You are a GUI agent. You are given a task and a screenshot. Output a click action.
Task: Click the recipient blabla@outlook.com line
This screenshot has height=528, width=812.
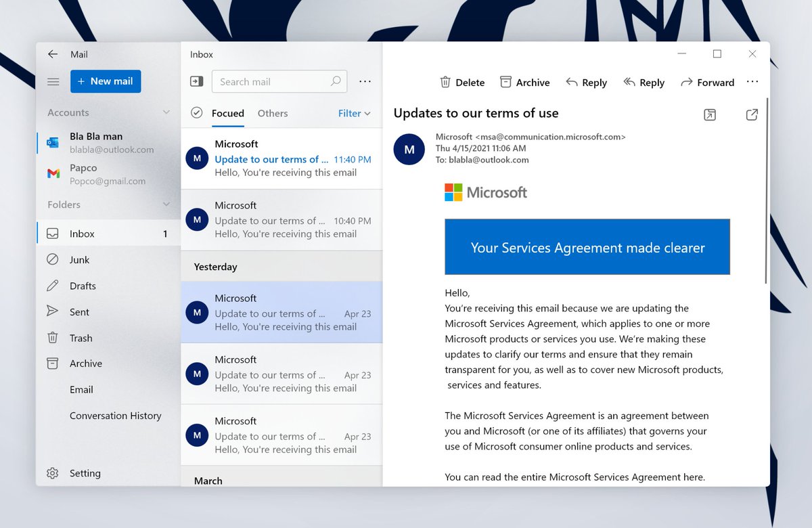[x=482, y=160]
